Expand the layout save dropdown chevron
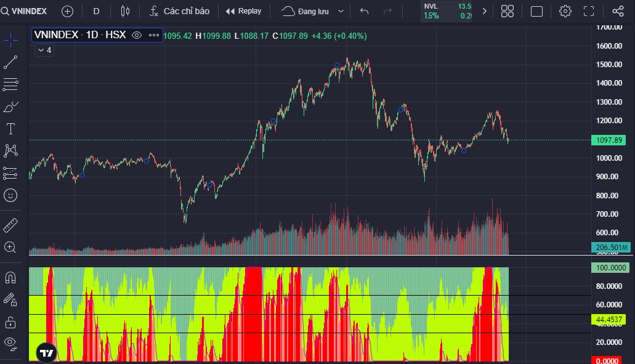Screen dimensions: 635x364 (341, 11)
